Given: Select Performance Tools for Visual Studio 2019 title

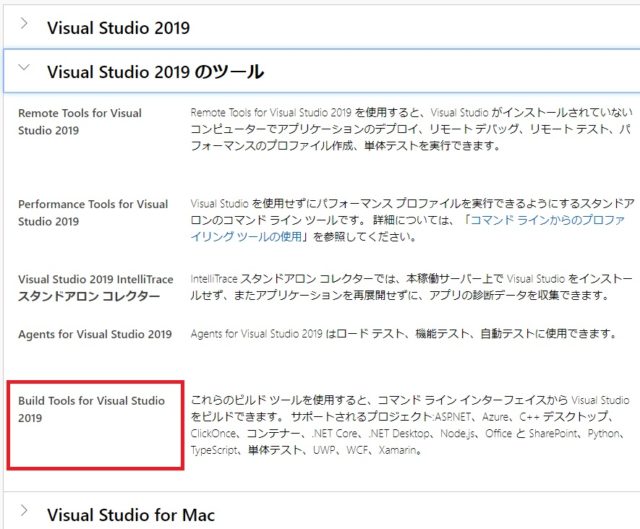Looking at the screenshot, I should point(93,213).
